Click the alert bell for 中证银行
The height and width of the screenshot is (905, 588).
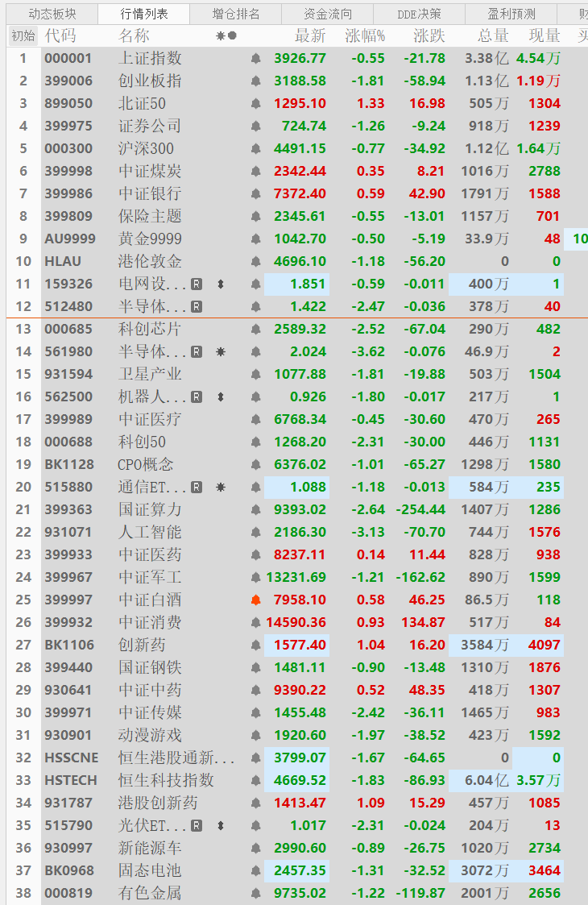pyautogui.click(x=255, y=193)
